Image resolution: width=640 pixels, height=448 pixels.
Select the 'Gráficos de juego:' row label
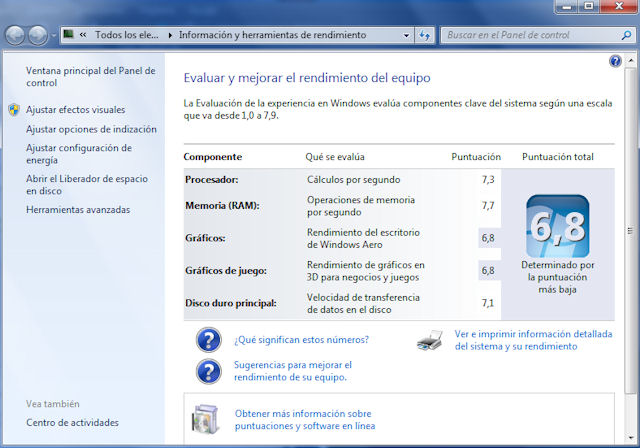(226, 271)
